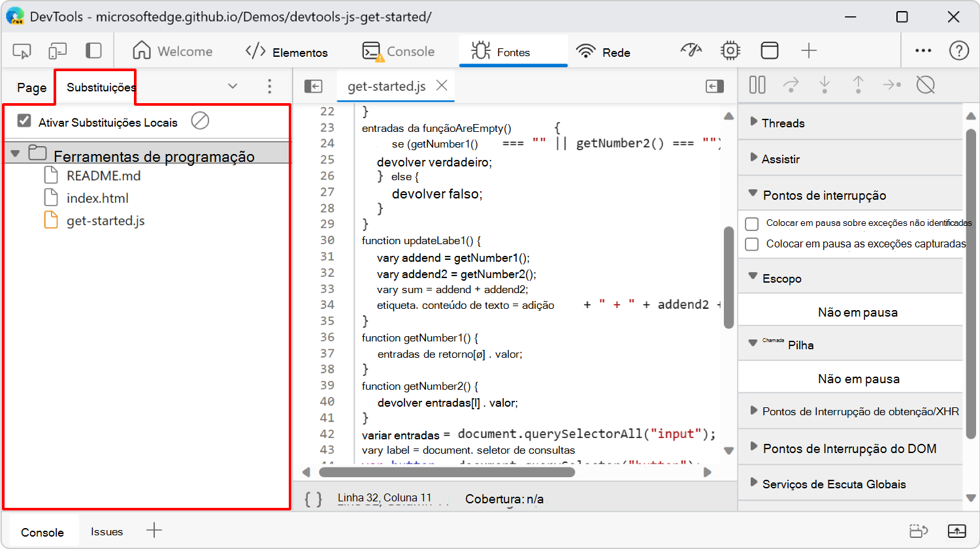Pretty print code with braces icon
980x549 pixels.
(x=314, y=499)
